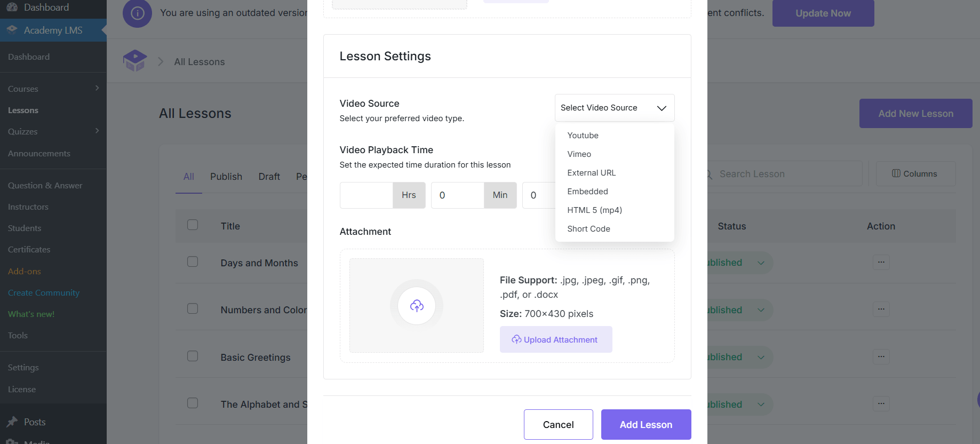
Task: Pick HTML 5 (mp4) video source
Action: [615, 210]
